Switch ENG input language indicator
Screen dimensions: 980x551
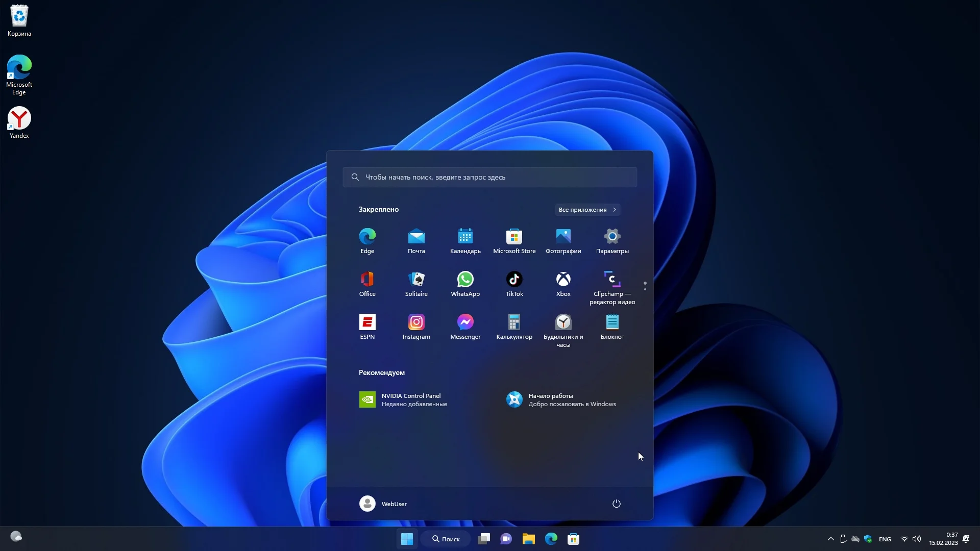[885, 539]
